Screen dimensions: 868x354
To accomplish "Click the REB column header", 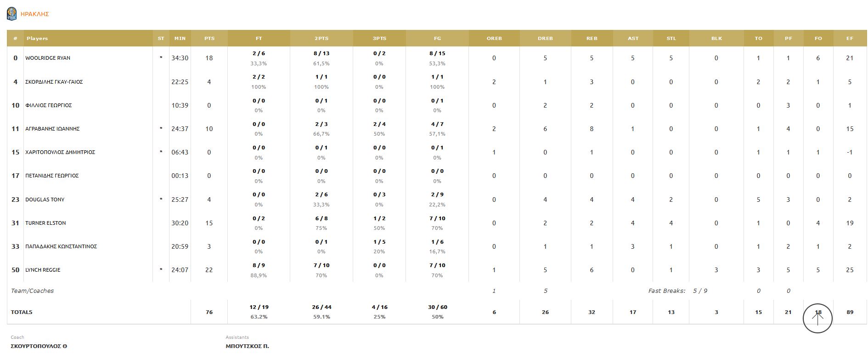I will 592,38.
